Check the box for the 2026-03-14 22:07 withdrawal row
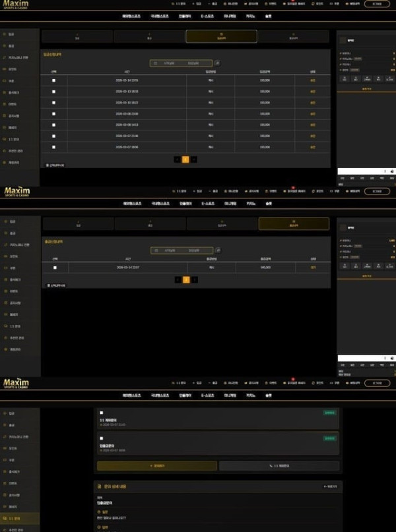This screenshot has height=532, width=396. [53, 268]
